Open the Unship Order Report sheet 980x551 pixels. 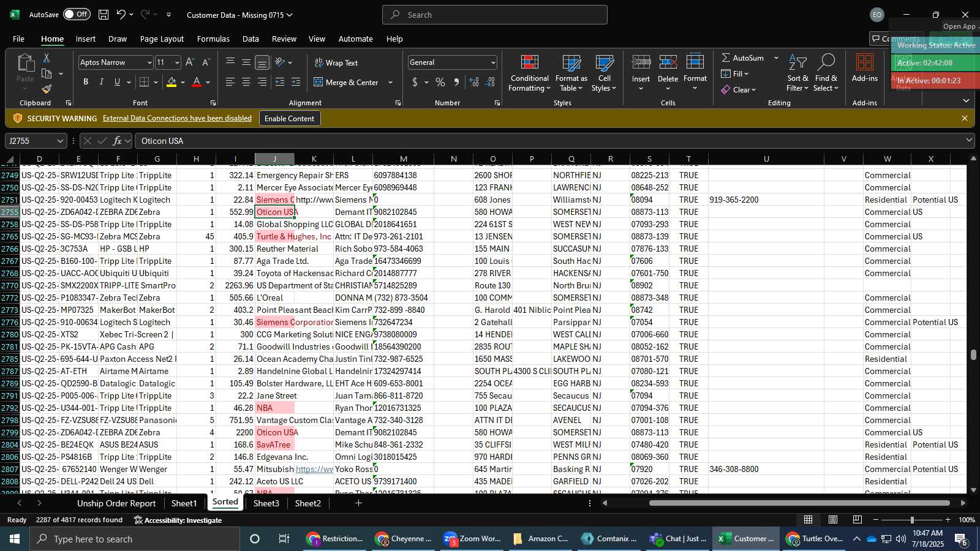tap(116, 503)
